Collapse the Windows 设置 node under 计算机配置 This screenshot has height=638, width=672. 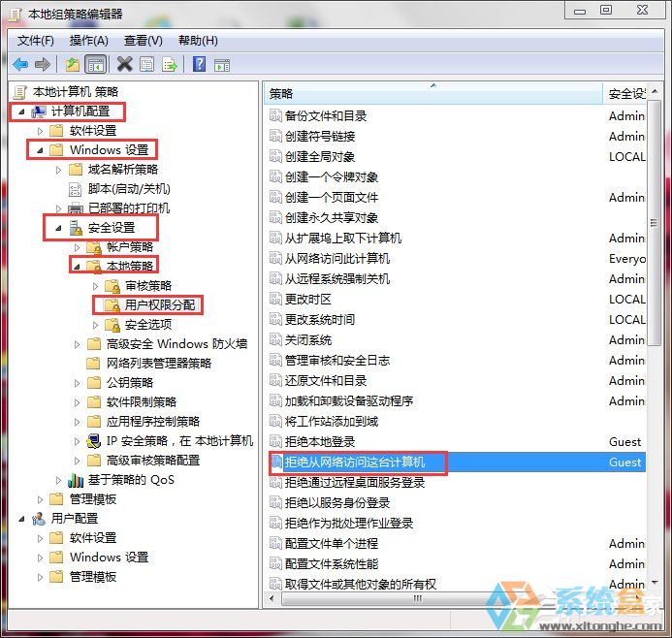(41, 151)
